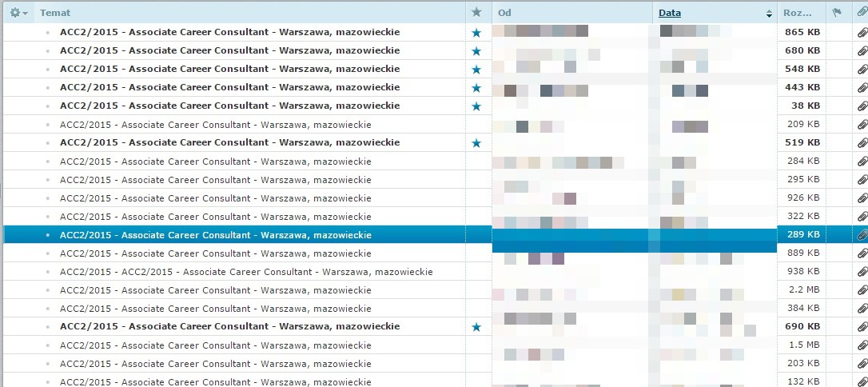The image size is (868, 387).
Task: Click the highlighted message subject sized 289 KB
Action: click(215, 235)
